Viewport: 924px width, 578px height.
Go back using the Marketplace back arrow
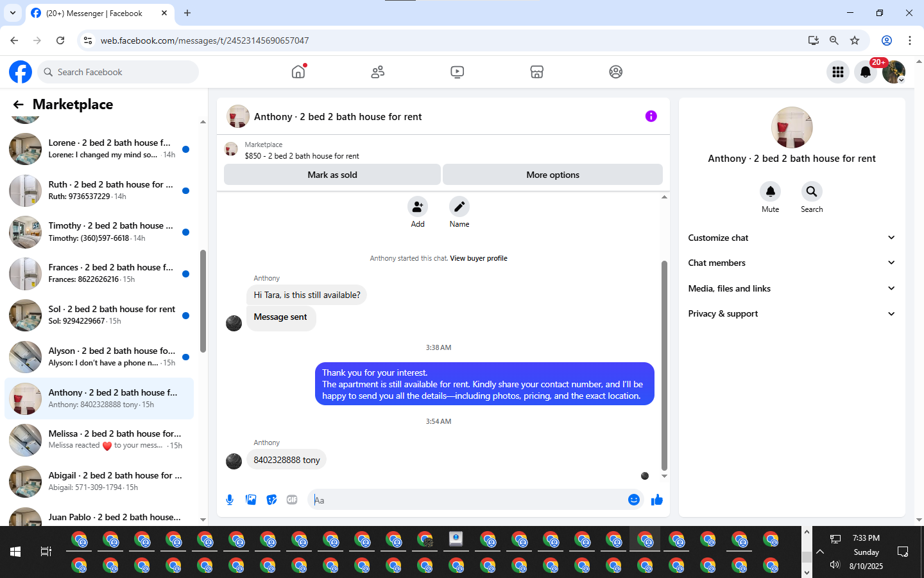18,105
